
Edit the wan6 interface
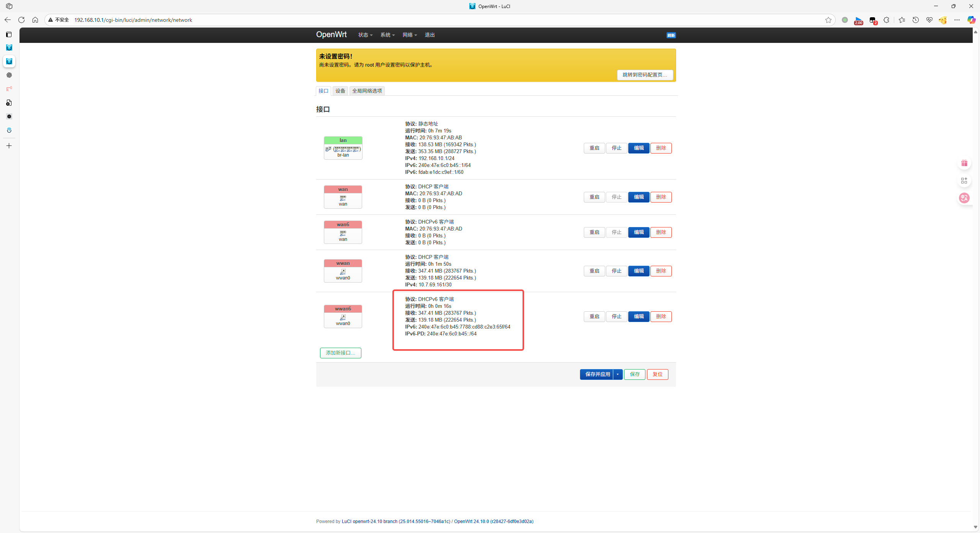(639, 232)
